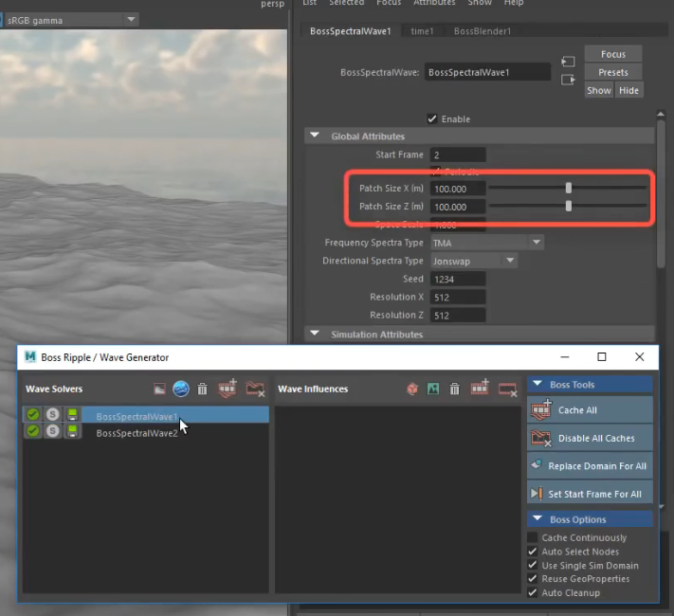Switch to the BossSpectralWave1 tab
This screenshot has height=616, width=674.
(351, 31)
